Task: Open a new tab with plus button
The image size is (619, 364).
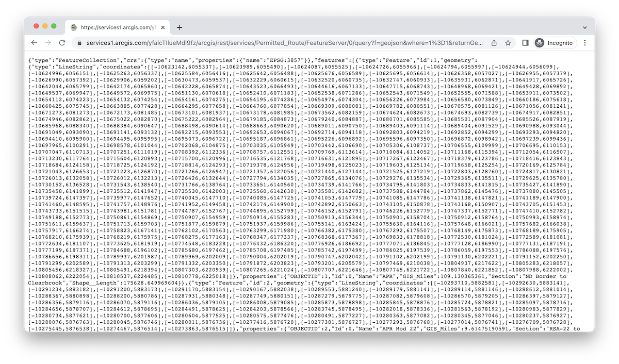Action: [x=180, y=27]
